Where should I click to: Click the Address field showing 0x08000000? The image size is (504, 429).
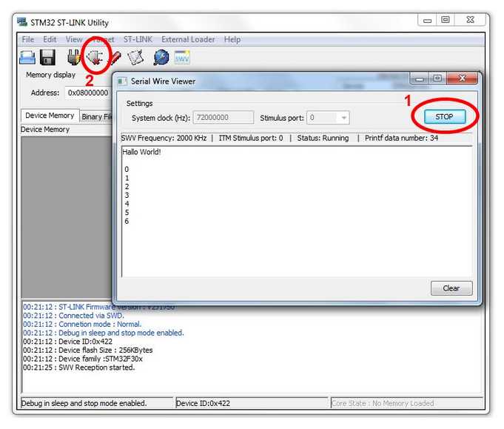click(89, 93)
